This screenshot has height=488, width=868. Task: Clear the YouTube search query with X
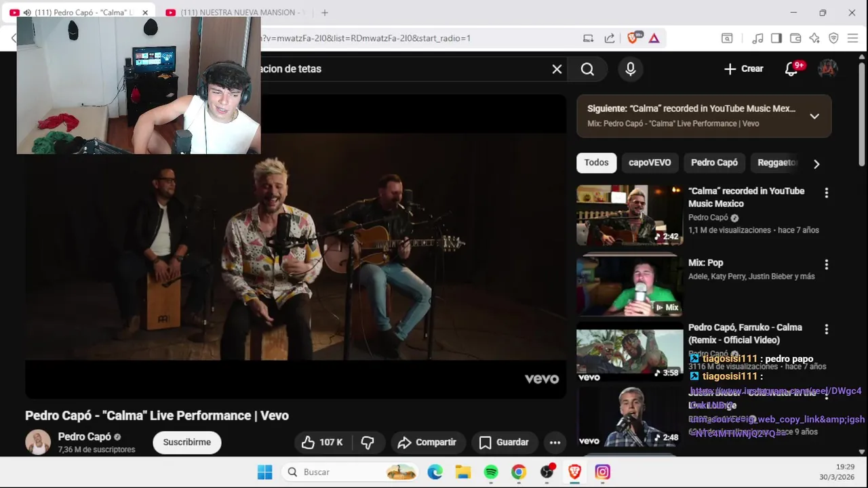557,69
